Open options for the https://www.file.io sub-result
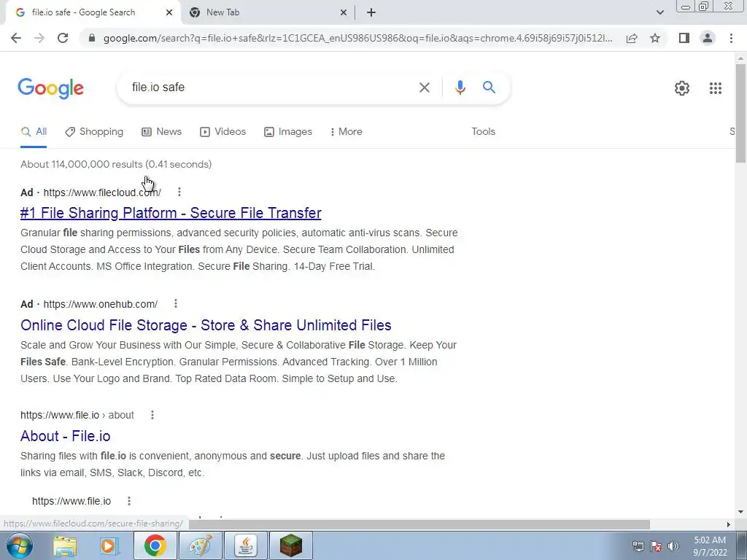This screenshot has height=560, width=747. (x=128, y=501)
